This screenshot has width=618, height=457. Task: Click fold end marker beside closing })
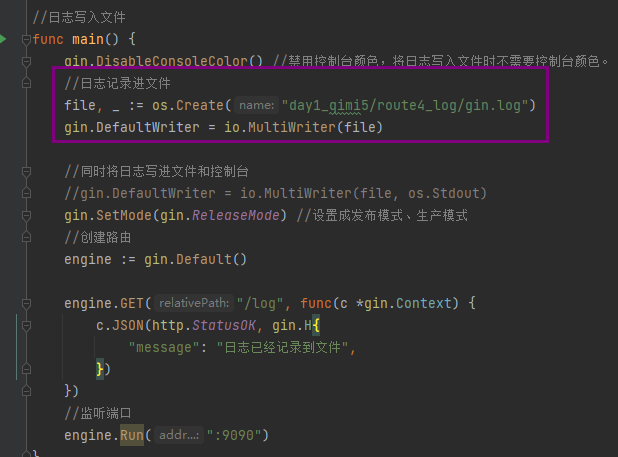pyautogui.click(x=24, y=391)
